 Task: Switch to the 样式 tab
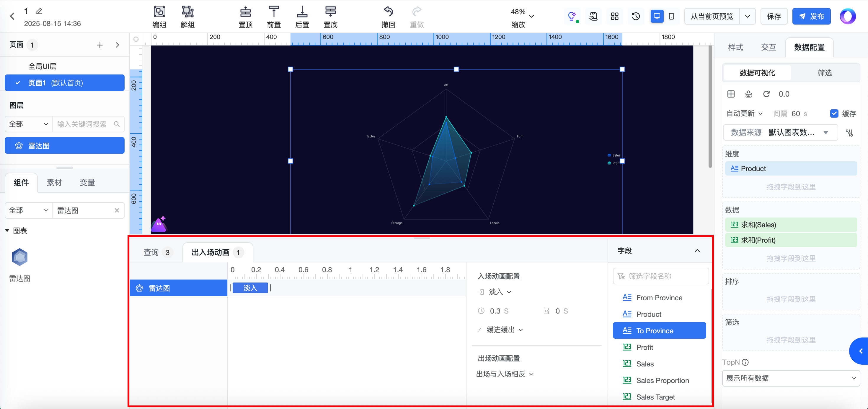735,48
